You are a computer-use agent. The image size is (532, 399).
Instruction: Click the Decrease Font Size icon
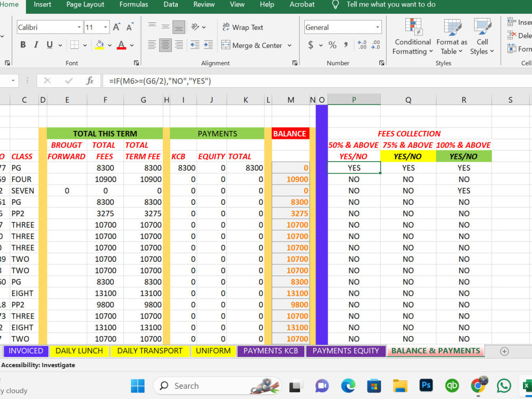coord(130,27)
